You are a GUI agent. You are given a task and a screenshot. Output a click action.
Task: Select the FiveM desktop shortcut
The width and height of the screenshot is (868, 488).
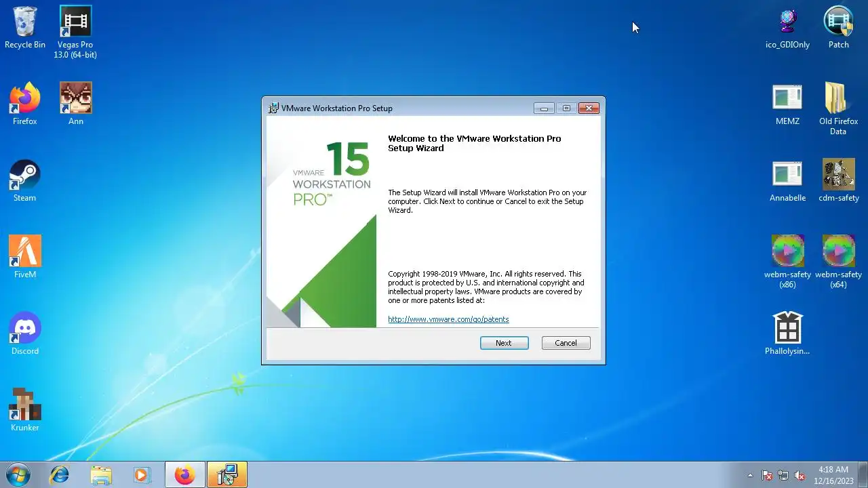tap(25, 257)
